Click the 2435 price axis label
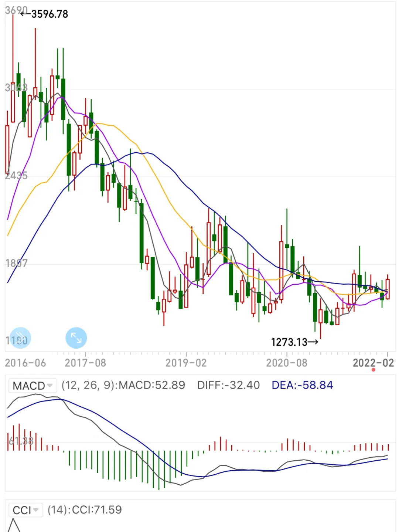 coord(16,176)
